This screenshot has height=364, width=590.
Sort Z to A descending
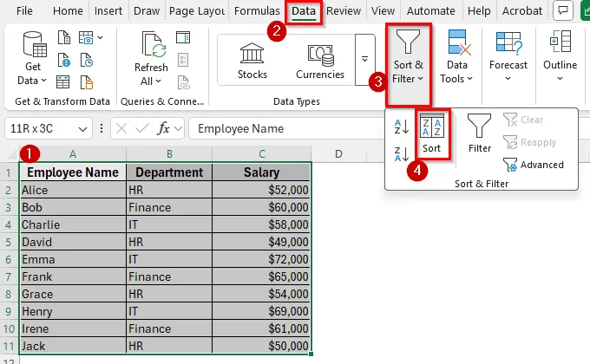tap(402, 154)
